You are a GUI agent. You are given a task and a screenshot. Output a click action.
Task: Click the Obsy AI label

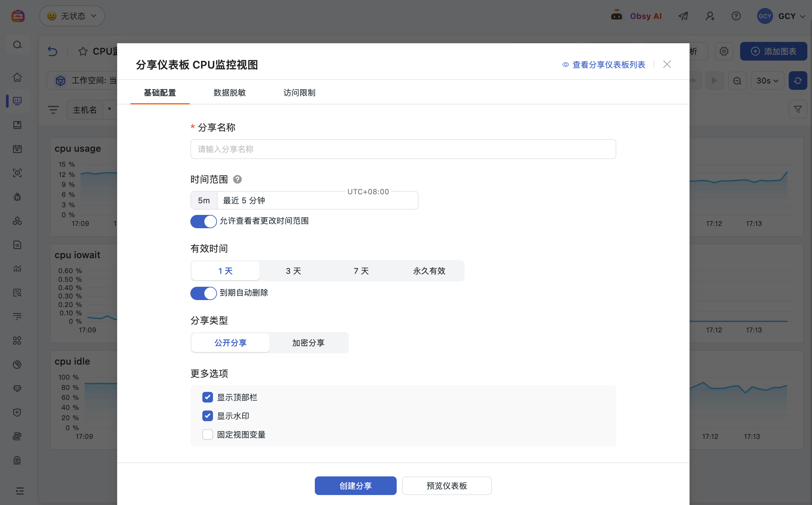(x=645, y=16)
